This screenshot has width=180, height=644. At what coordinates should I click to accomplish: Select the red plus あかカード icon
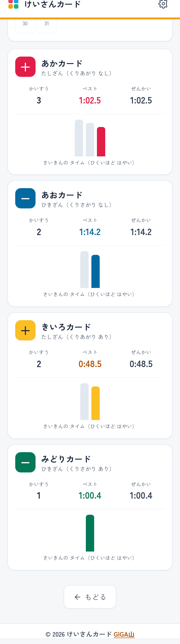tap(25, 67)
